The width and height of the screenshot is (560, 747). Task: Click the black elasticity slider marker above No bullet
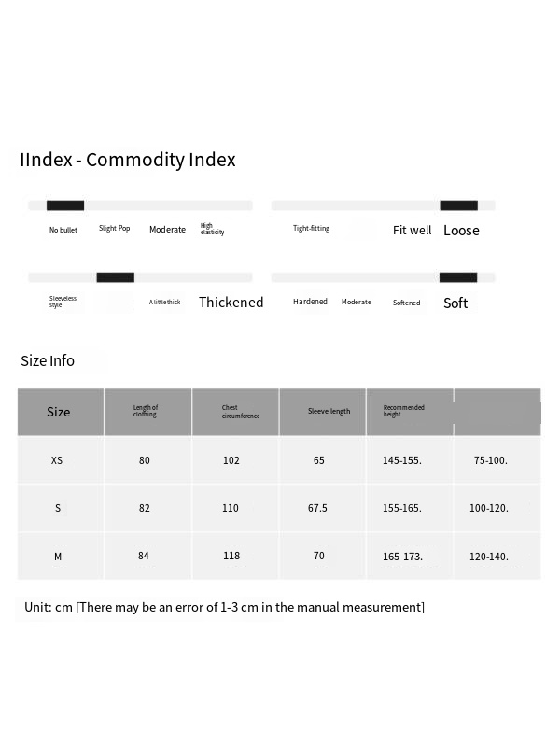[x=65, y=205]
